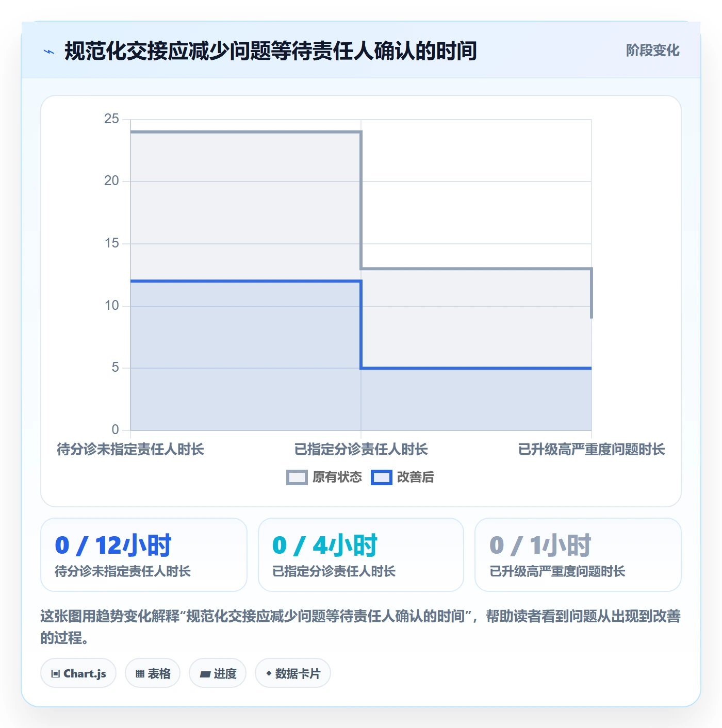This screenshot has width=722, height=728.
Task: Click the grid icon in the 表格 chip
Action: point(140,673)
